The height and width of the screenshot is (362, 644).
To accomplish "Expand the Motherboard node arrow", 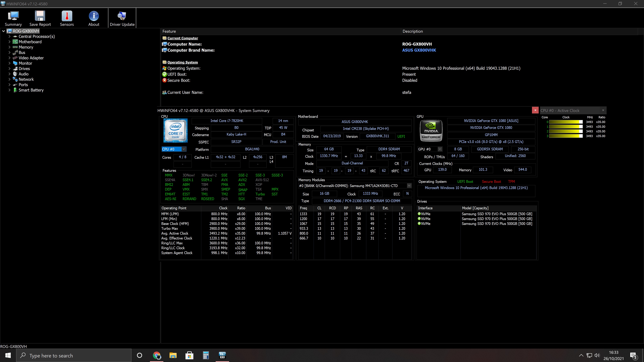I will (10, 42).
